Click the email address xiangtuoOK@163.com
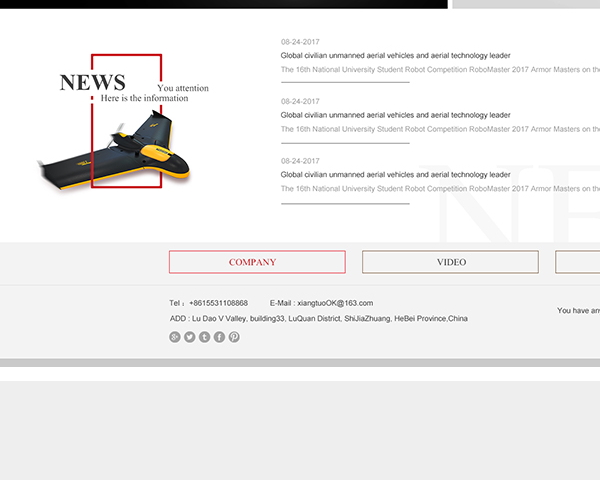The height and width of the screenshot is (480, 600). tap(334, 303)
